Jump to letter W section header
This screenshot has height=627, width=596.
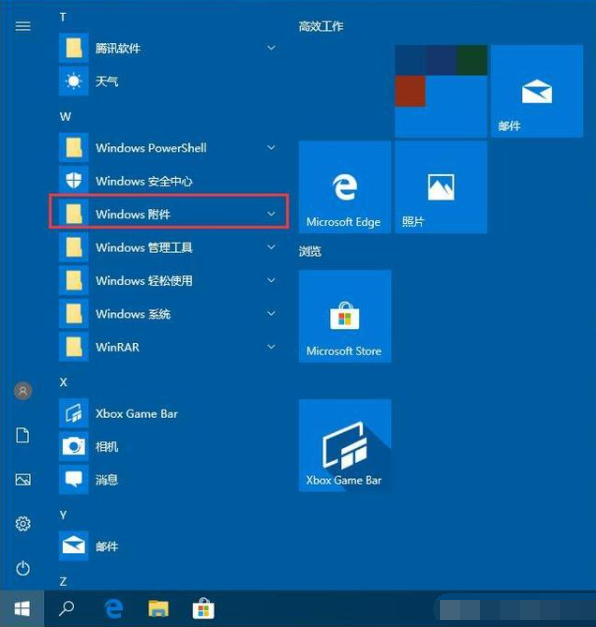click(x=65, y=117)
